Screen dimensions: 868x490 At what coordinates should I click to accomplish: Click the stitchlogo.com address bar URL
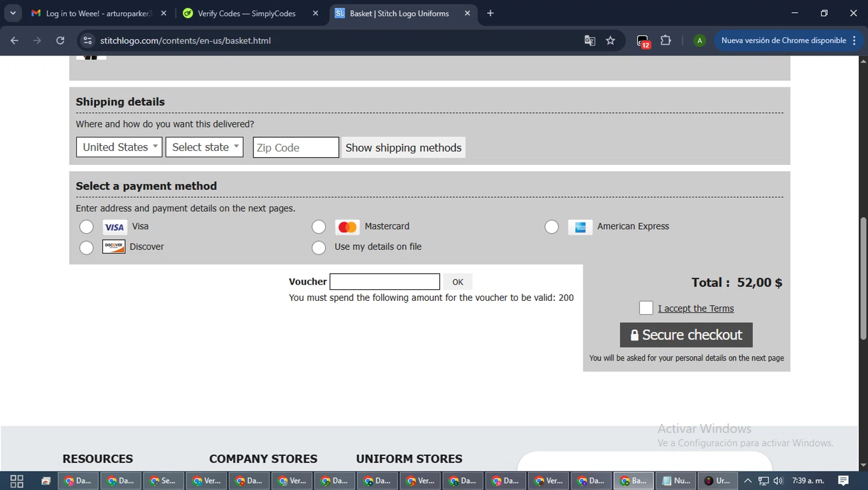185,40
